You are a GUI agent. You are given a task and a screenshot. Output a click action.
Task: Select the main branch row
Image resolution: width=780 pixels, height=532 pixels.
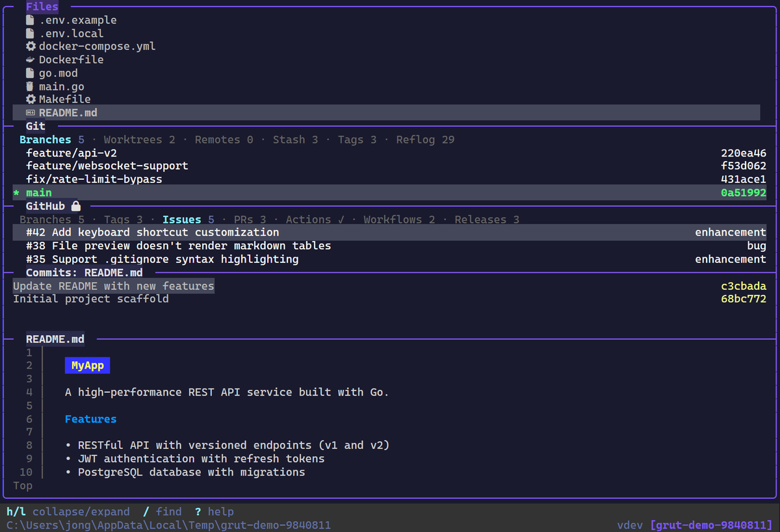coord(390,193)
